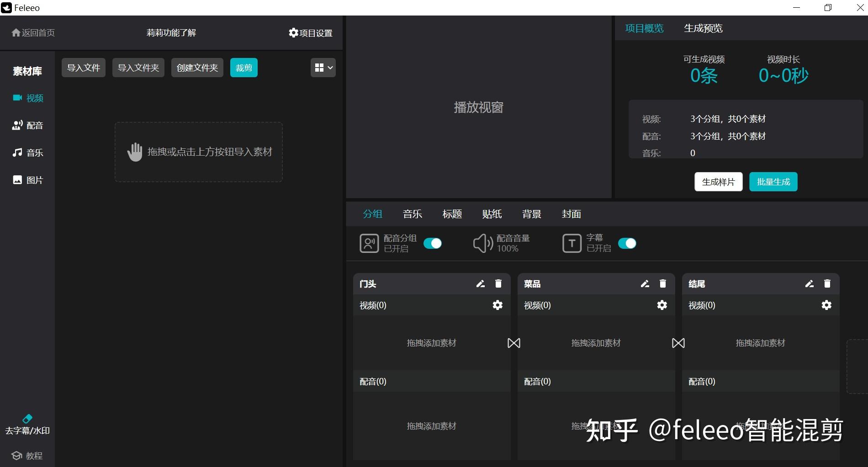Open the 教程 tutorial icon
The width and height of the screenshot is (868, 467).
pos(27,455)
